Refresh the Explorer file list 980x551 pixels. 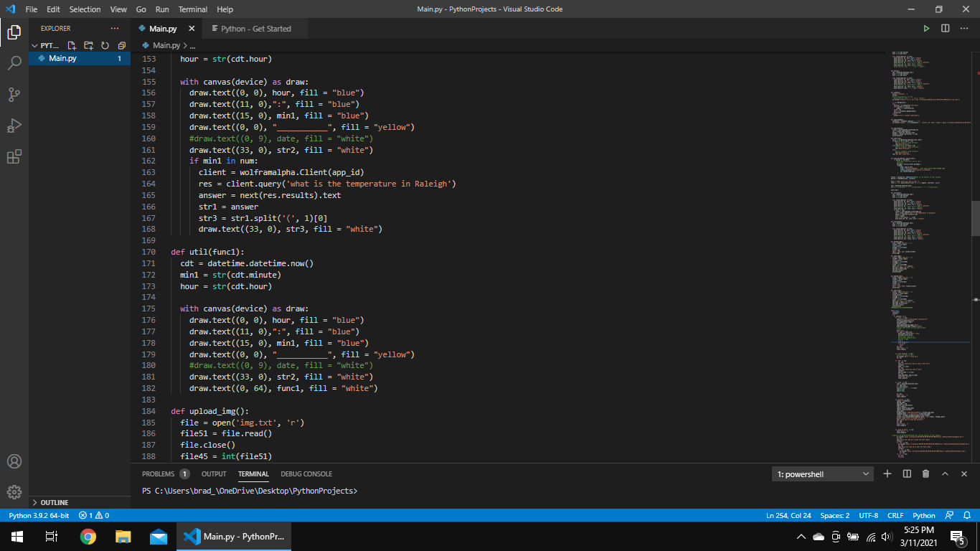click(105, 44)
